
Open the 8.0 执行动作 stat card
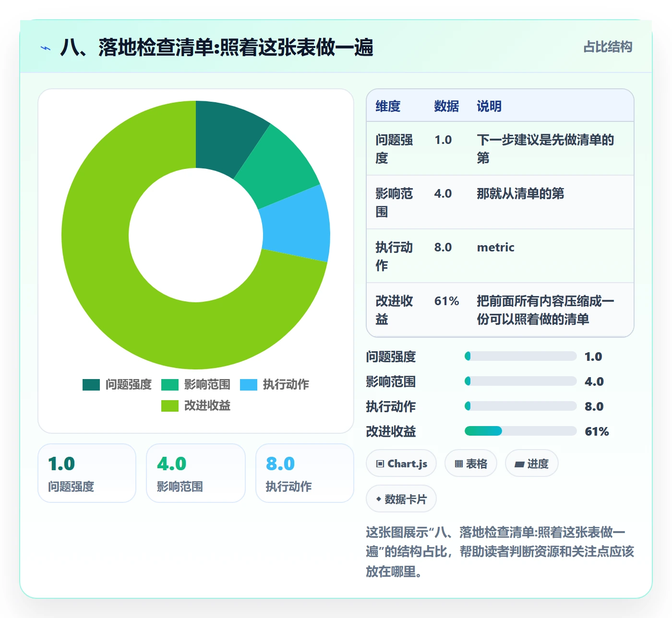(x=305, y=473)
